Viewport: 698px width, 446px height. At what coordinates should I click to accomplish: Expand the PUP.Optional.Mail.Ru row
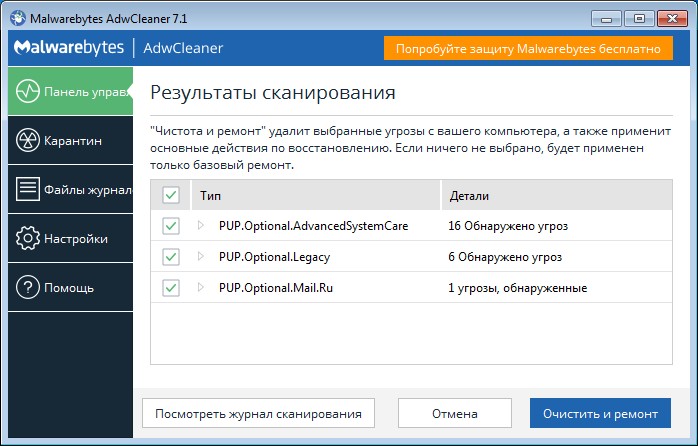pos(201,288)
